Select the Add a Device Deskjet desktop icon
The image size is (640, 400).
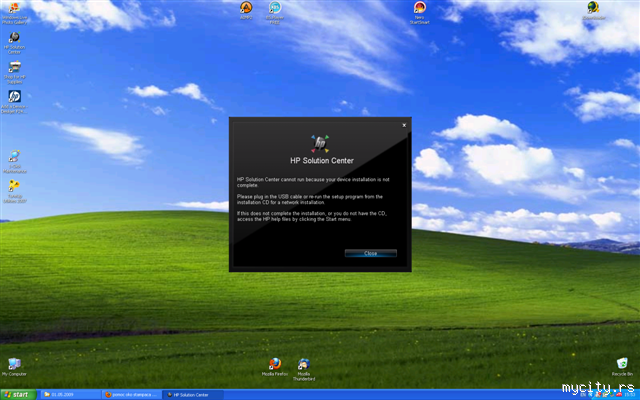(14, 101)
